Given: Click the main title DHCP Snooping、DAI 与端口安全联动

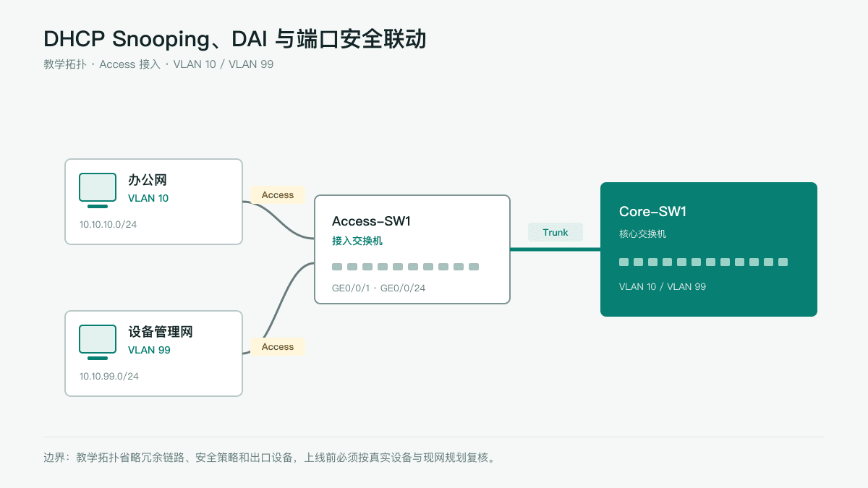Looking at the screenshot, I should (235, 38).
